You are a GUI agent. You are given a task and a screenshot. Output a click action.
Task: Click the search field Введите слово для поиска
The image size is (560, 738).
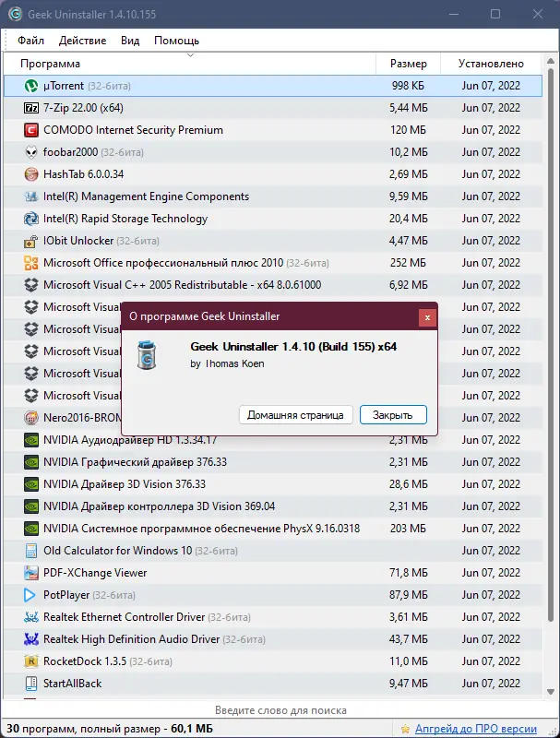point(280,710)
